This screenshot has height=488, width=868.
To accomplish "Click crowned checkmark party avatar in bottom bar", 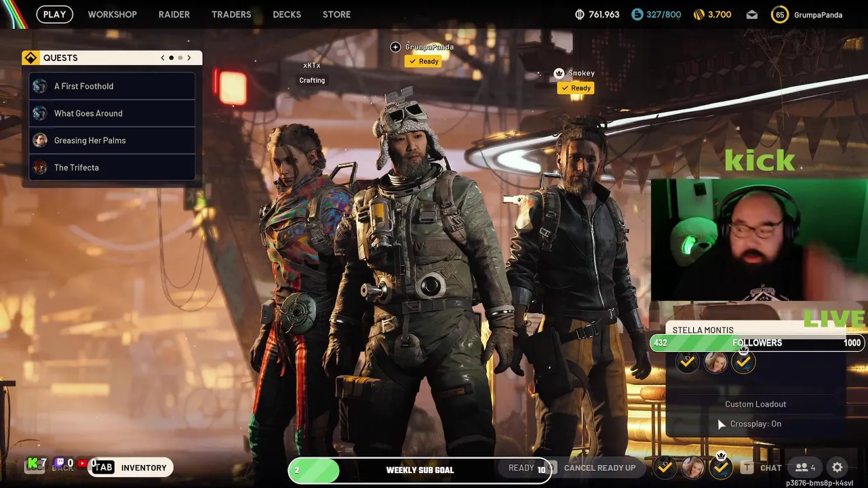I will pyautogui.click(x=721, y=467).
